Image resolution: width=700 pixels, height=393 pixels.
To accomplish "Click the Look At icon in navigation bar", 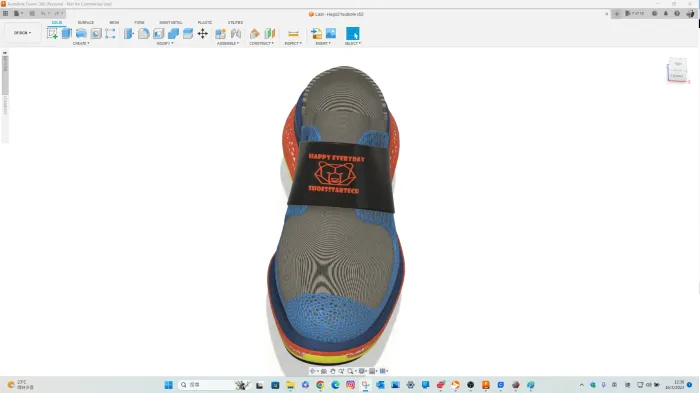I will [x=324, y=371].
